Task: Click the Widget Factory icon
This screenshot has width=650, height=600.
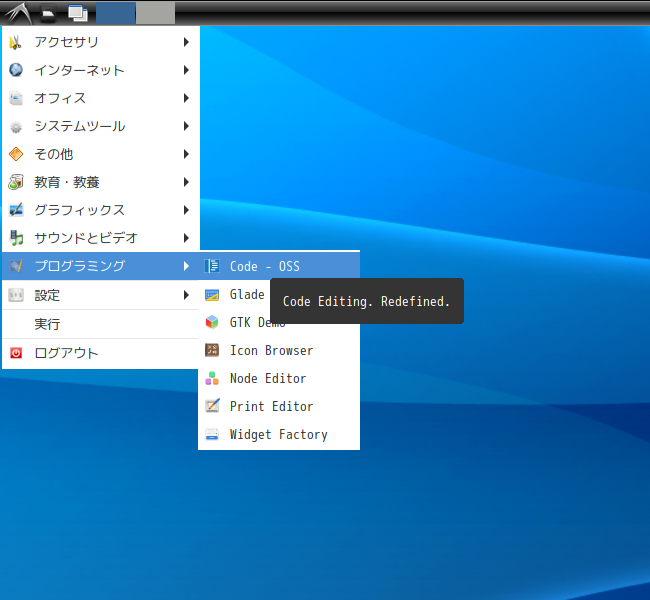Action: (x=211, y=434)
